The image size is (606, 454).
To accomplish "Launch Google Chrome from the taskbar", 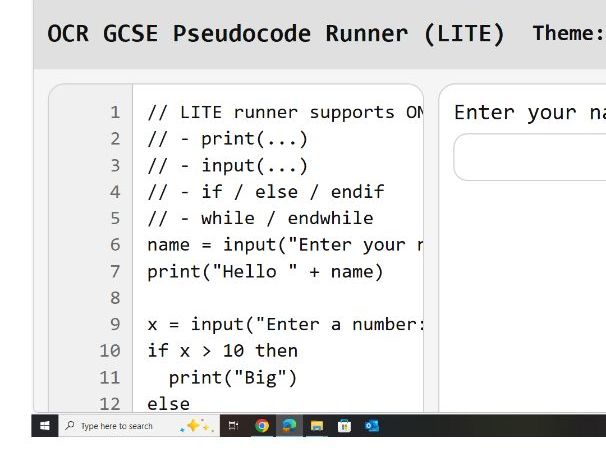I will point(262,426).
